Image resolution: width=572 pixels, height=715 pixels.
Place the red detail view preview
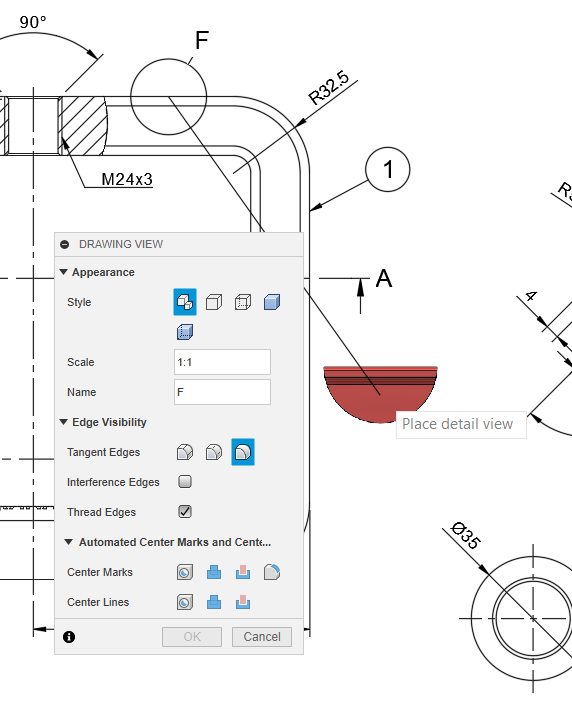380,394
